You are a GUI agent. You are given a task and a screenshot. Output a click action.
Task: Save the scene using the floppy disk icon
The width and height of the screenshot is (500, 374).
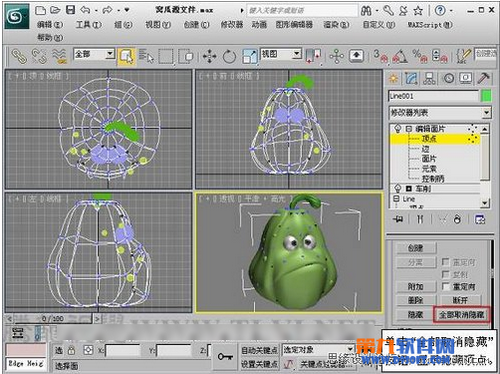tap(70, 10)
